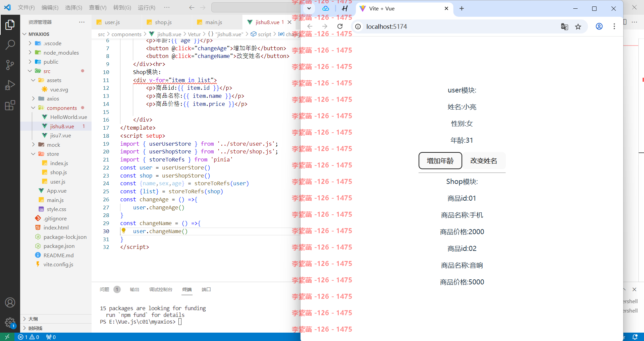
Task: Click the VS Code command center search box
Action: pos(255,7)
